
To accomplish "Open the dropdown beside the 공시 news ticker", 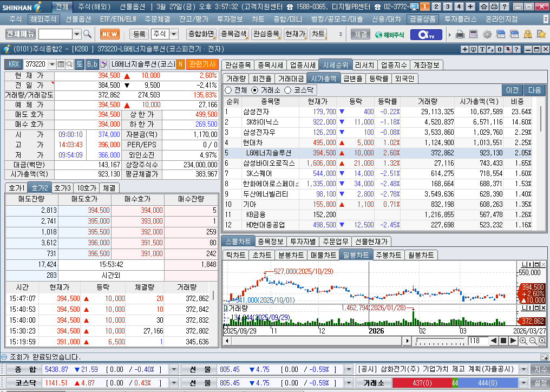I will (523, 369).
